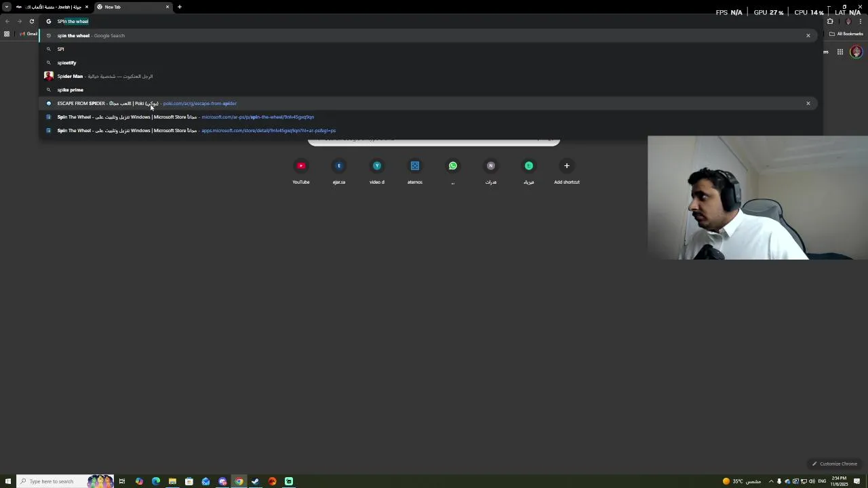Open the Gmail bookmark
Screen dimensions: 868x488
pyautogui.click(x=28, y=34)
